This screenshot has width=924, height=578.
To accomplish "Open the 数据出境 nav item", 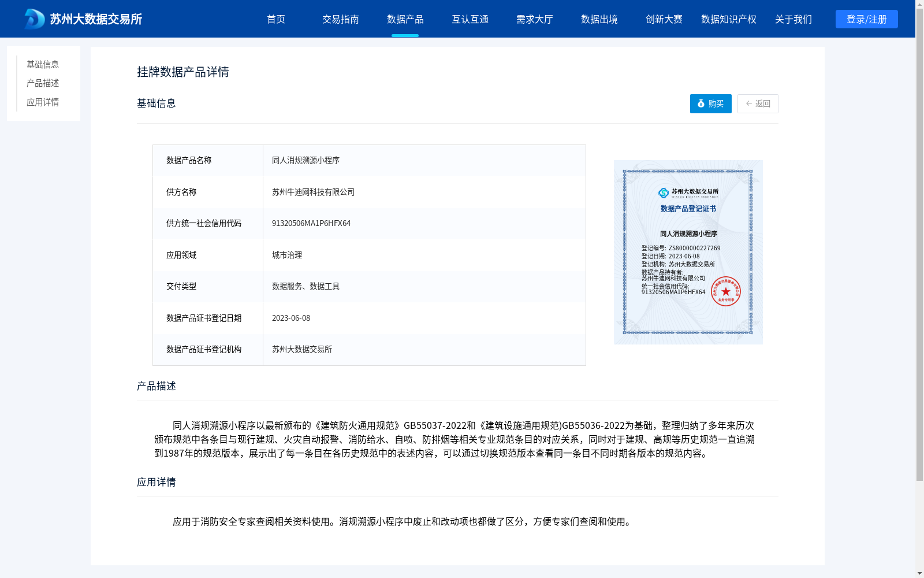I will coord(599,19).
